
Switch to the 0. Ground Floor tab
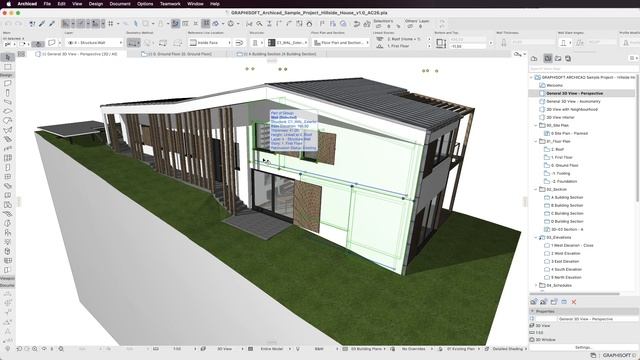pos(177,54)
